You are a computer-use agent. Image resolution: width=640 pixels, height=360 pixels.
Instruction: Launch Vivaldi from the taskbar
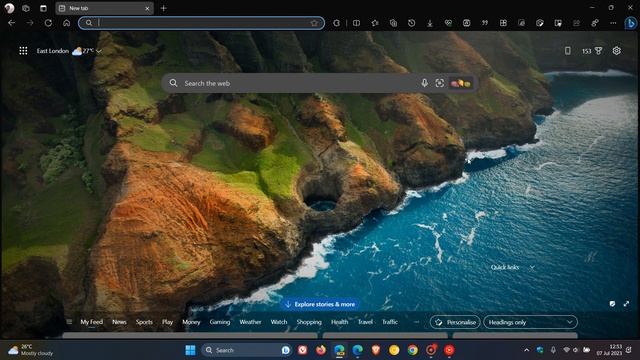[x=302, y=350]
